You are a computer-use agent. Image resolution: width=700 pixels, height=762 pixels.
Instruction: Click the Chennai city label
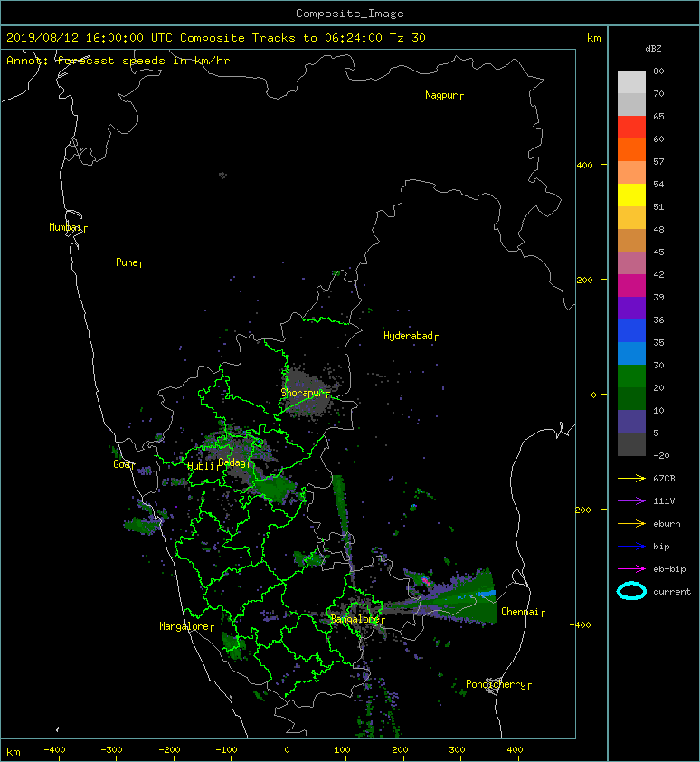click(523, 613)
